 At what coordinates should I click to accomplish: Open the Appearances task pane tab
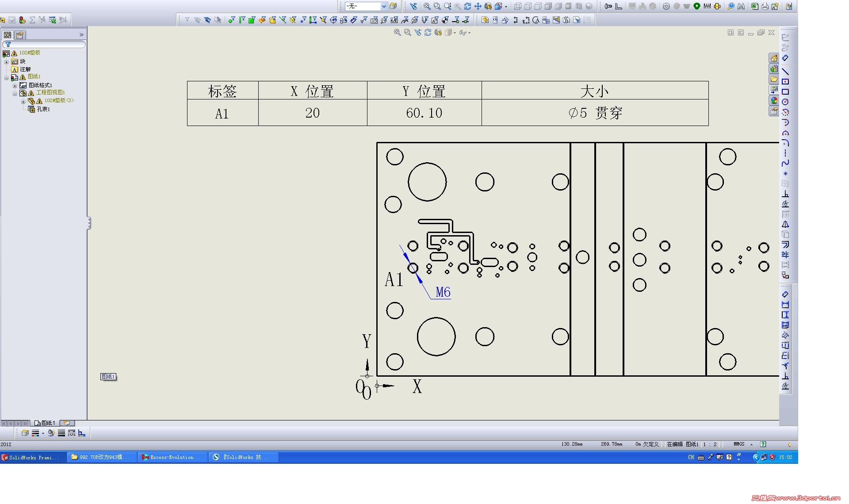[x=774, y=100]
